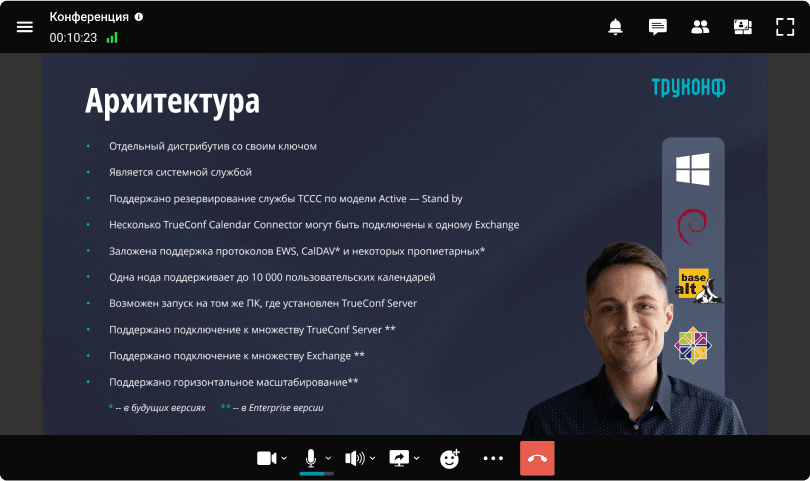Expand camera options dropdown arrow

285,458
